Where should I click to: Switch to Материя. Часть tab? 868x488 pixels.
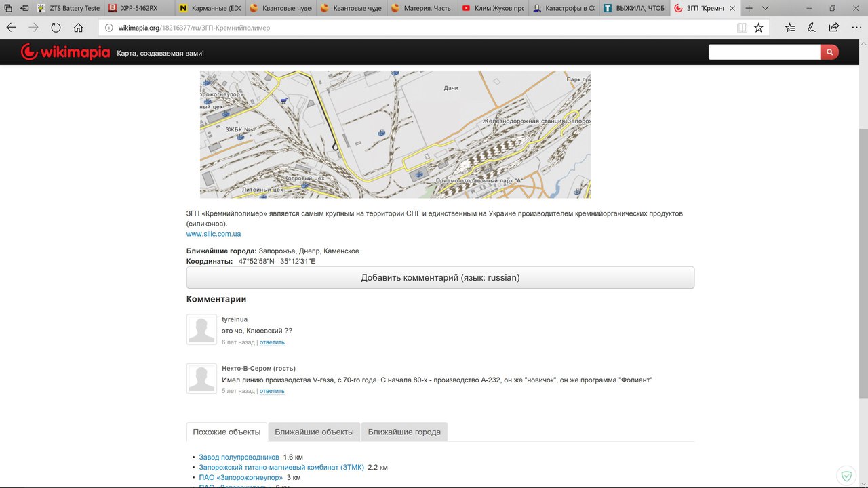(x=421, y=9)
